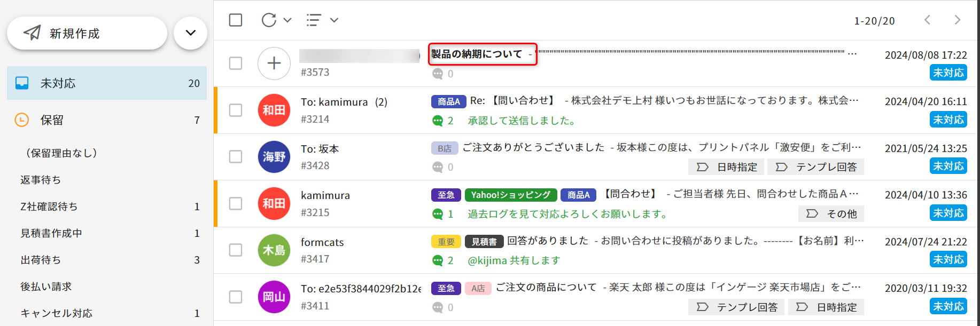The image size is (980, 326).
Task: Tick the select-all checkbox in the toolbar
Action: pyautogui.click(x=236, y=20)
